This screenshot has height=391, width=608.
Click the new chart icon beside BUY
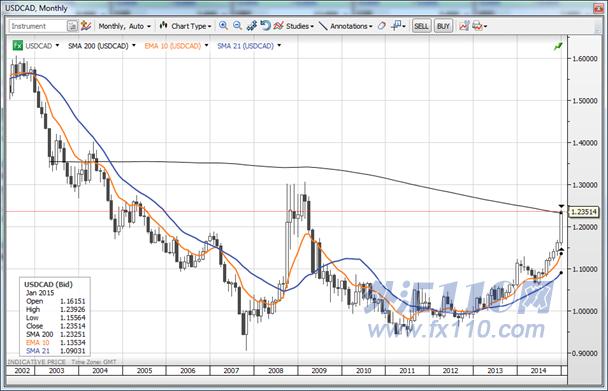point(464,26)
